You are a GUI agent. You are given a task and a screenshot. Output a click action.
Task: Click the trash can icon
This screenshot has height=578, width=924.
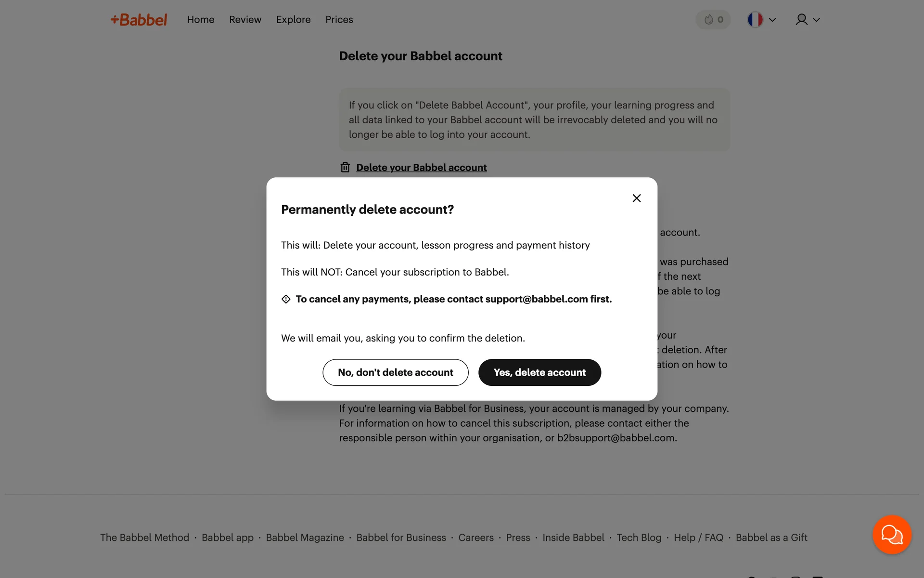[x=345, y=167]
